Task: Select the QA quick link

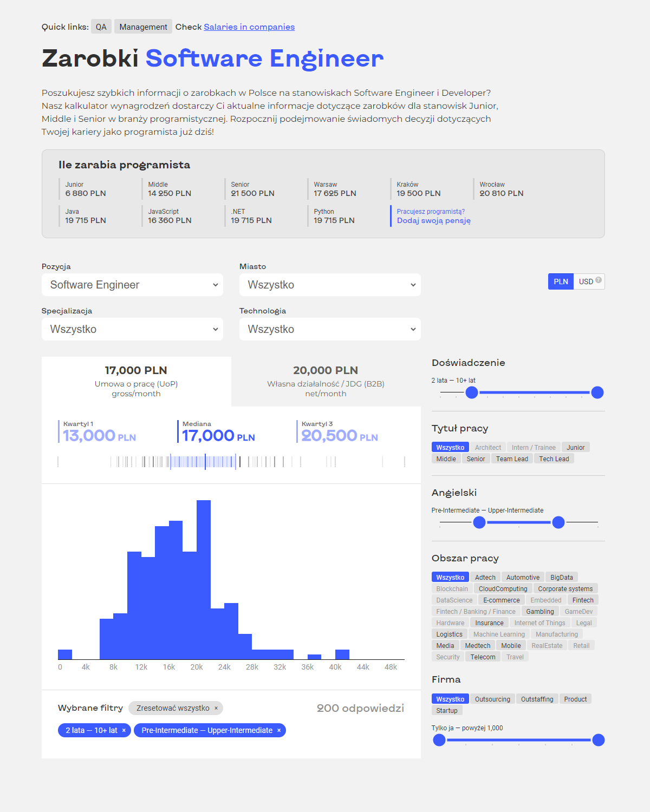Action: click(101, 26)
